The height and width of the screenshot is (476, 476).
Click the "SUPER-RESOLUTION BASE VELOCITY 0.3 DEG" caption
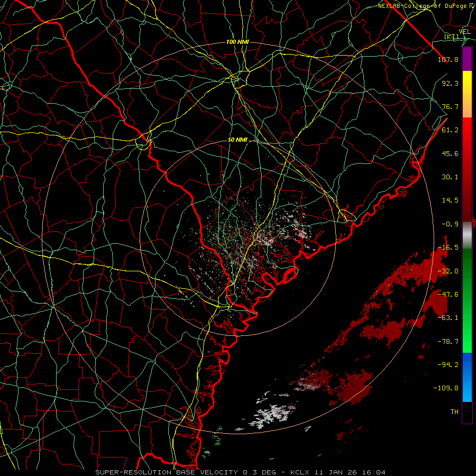point(186,472)
